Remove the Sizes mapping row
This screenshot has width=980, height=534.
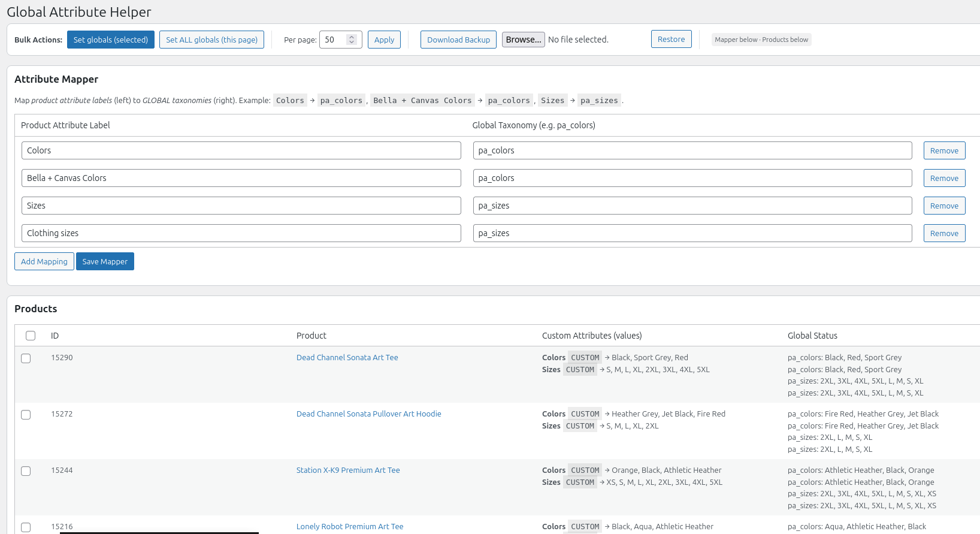point(944,206)
